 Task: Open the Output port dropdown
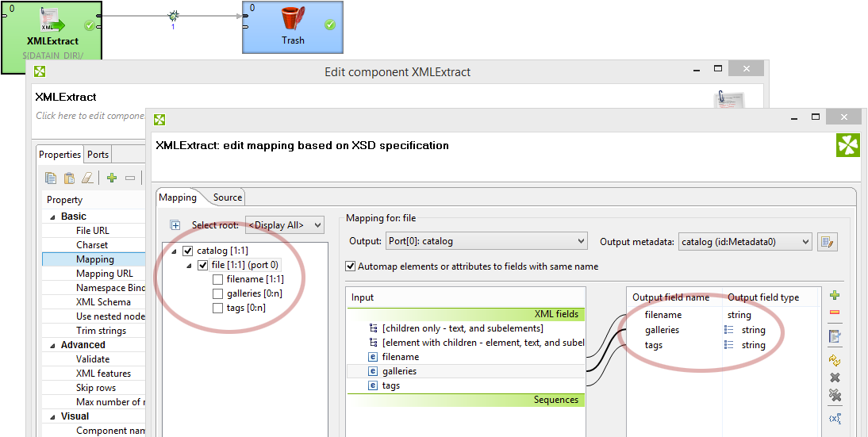[x=484, y=241]
